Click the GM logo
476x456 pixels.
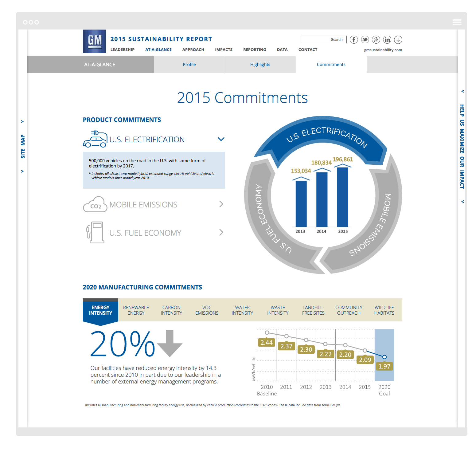pos(95,41)
